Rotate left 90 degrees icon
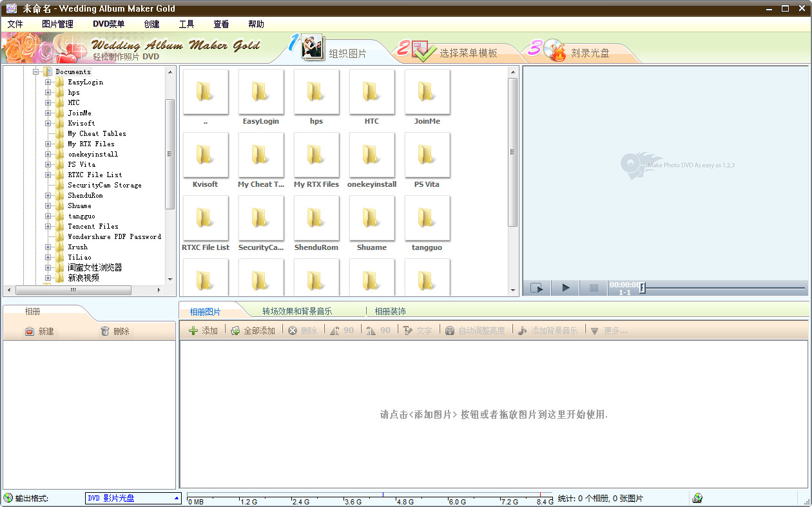 (334, 330)
